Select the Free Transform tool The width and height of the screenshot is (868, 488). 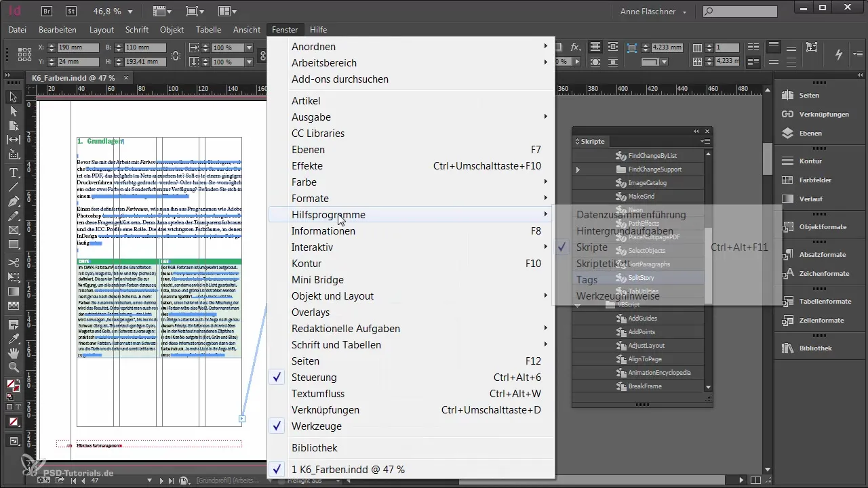point(13,277)
